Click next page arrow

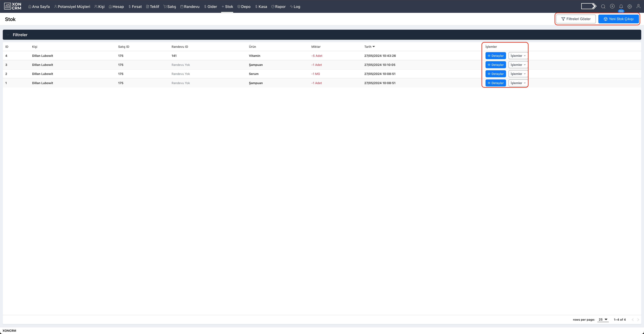(638, 320)
